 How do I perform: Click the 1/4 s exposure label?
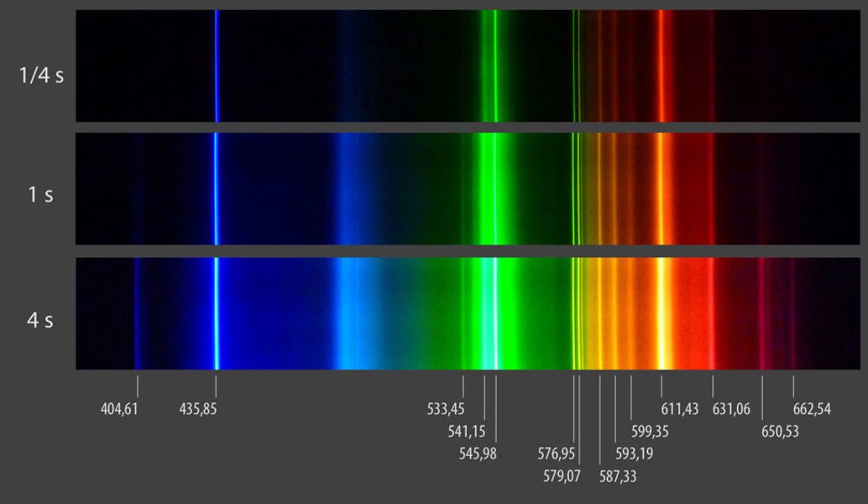pyautogui.click(x=41, y=75)
